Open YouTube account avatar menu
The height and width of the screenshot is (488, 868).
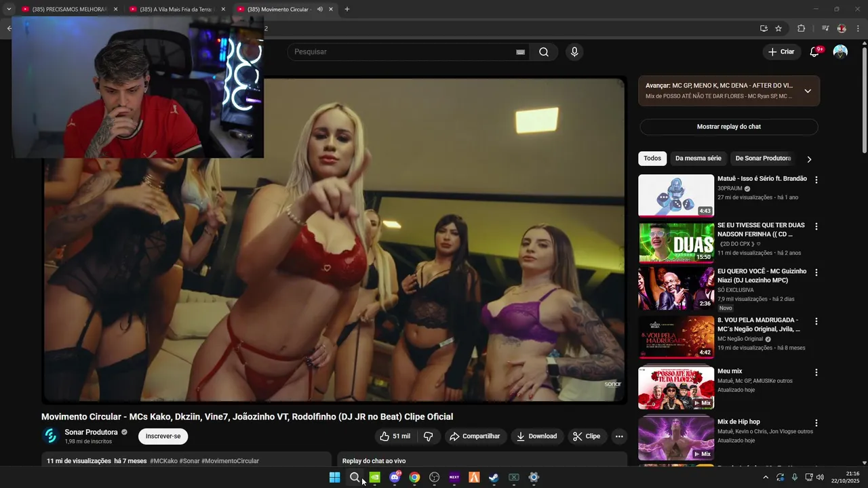click(840, 52)
